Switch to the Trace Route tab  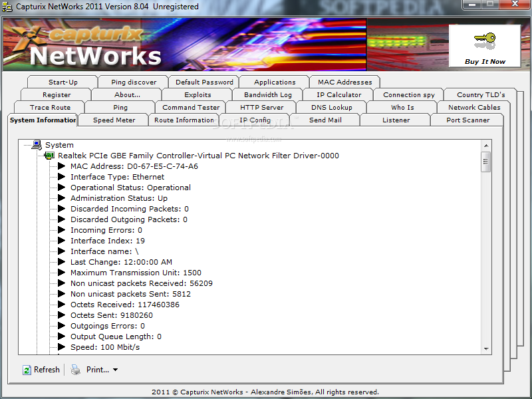coord(50,108)
